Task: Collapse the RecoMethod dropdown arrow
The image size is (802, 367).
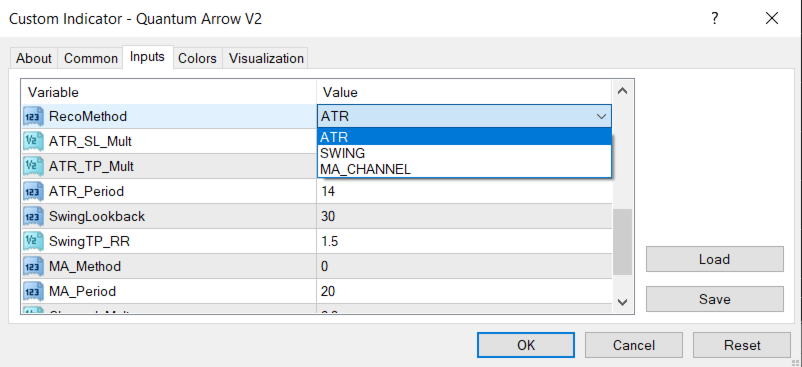Action: [x=601, y=117]
